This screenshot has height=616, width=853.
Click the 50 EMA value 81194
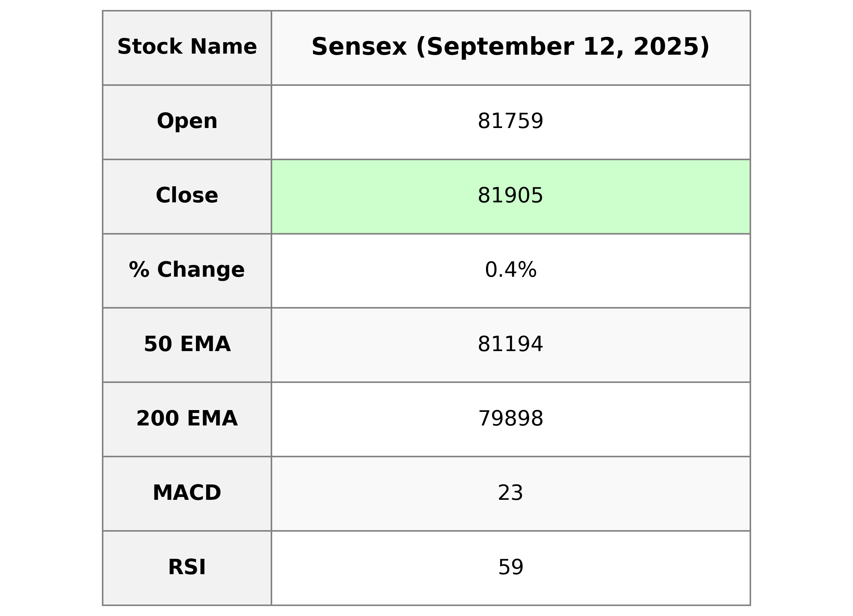click(x=510, y=344)
